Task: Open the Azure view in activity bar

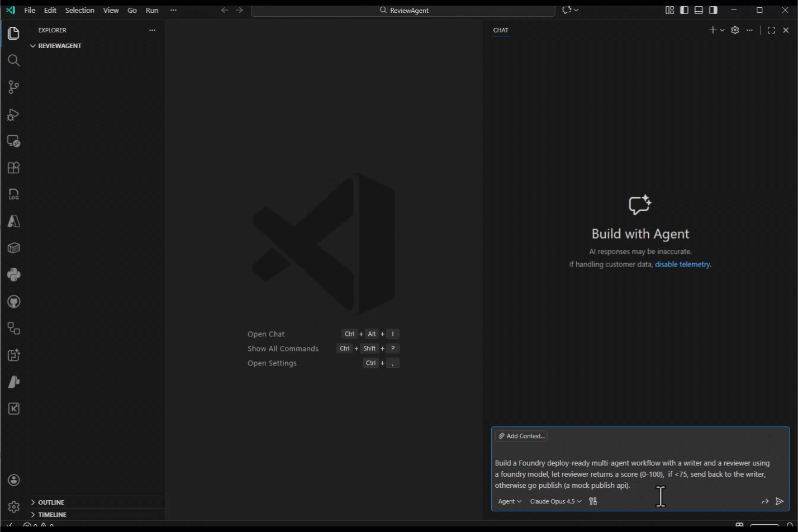Action: click(14, 221)
